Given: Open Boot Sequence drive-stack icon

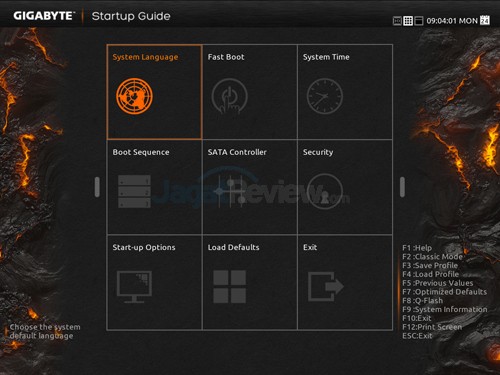Looking at the screenshot, I should (x=134, y=191).
